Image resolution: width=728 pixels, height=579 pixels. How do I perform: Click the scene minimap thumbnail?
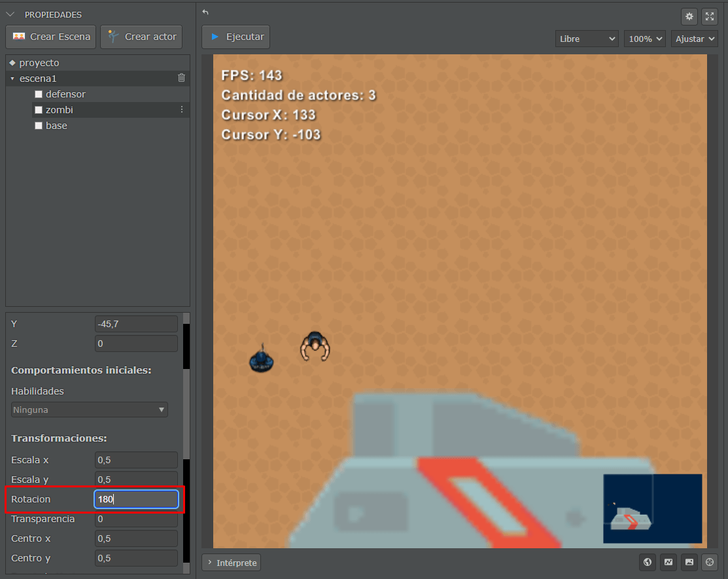pyautogui.click(x=652, y=508)
